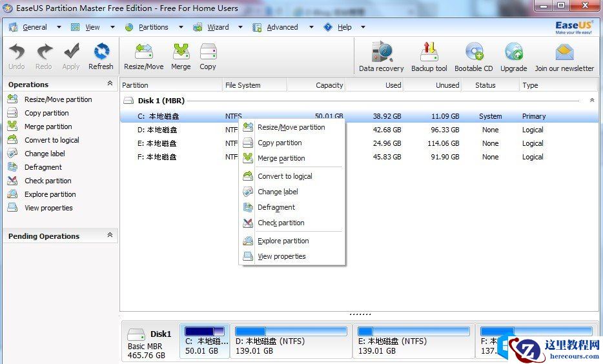This screenshot has height=364, width=603.
Task: Click Explore partition icon in Operations panel
Action: [x=12, y=194]
